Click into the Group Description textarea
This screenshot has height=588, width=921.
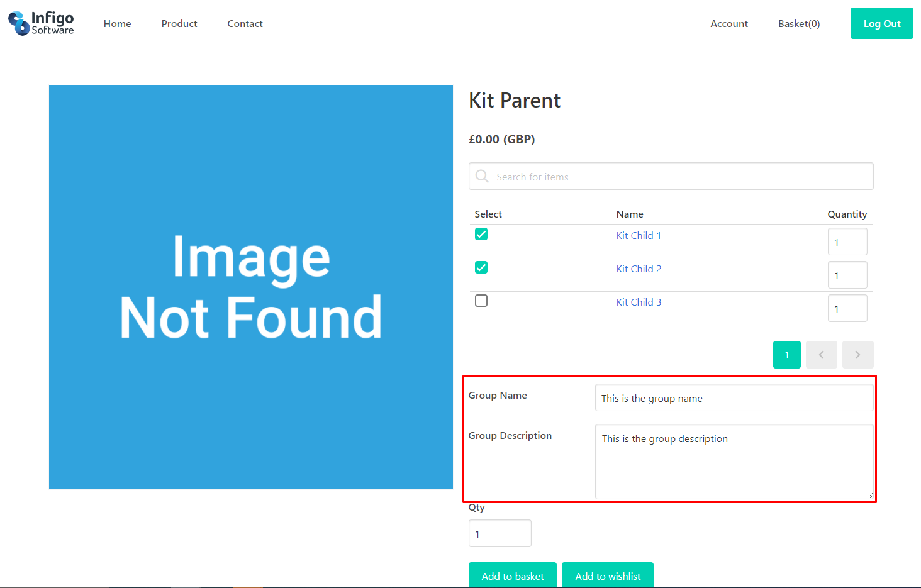point(734,462)
